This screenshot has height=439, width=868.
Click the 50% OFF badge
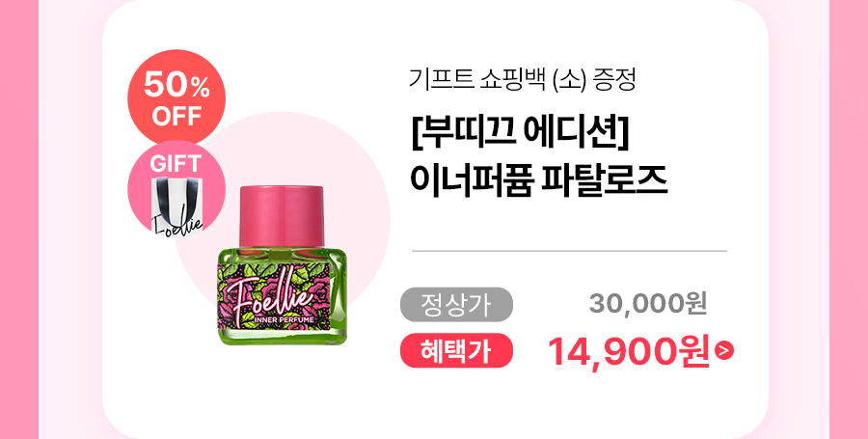pyautogui.click(x=176, y=98)
